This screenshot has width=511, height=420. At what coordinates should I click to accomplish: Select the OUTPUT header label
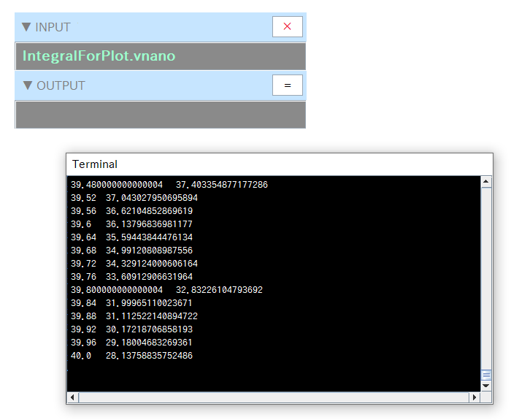point(61,85)
